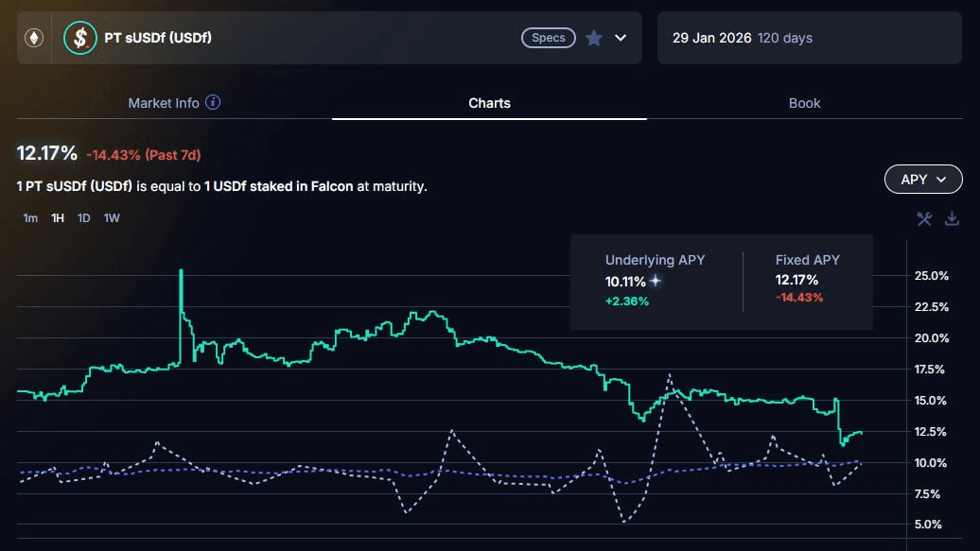Click the 120 days remaining label
The height and width of the screenshot is (551, 980).
point(785,38)
